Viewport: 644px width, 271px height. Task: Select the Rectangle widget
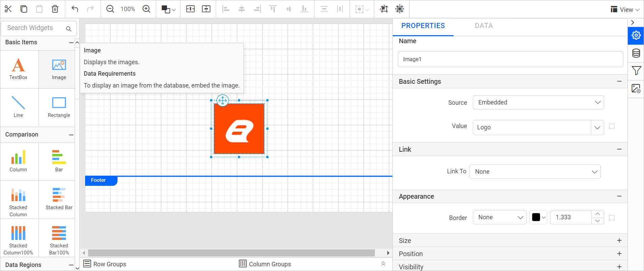point(59,107)
